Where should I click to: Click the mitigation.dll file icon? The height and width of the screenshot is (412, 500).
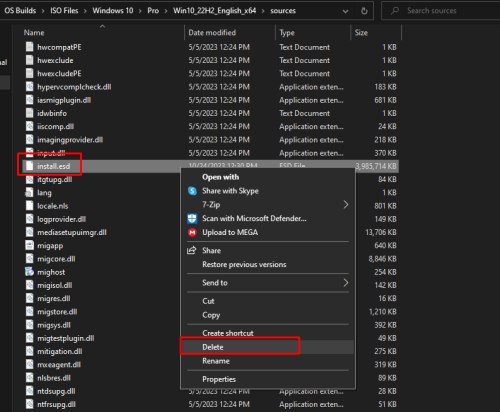[x=30, y=351]
